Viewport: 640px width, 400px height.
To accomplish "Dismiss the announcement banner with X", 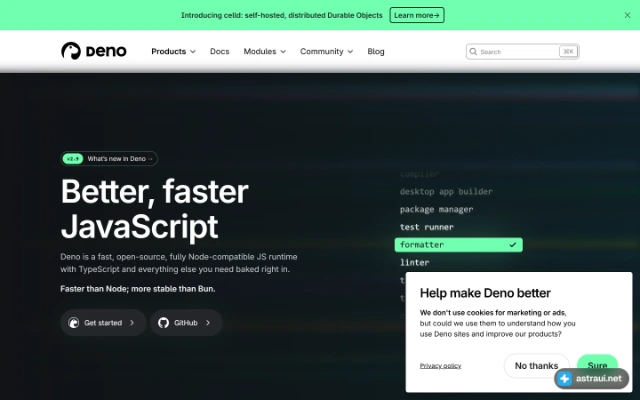I will [x=627, y=15].
